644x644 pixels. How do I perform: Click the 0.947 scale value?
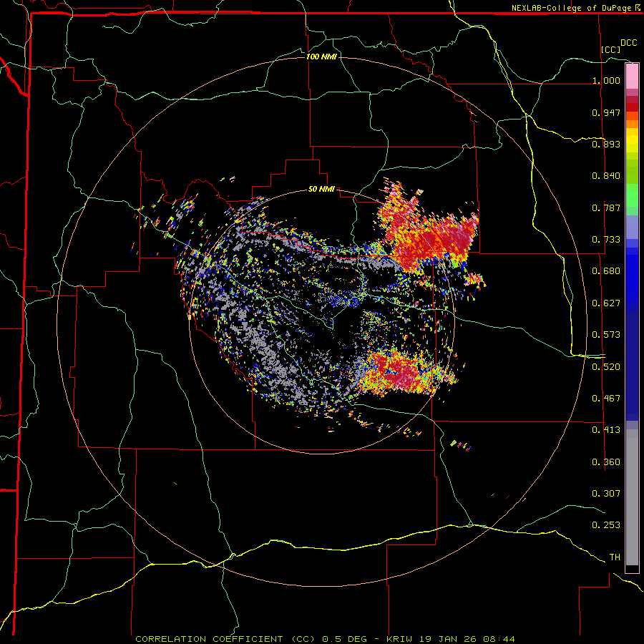click(606, 112)
